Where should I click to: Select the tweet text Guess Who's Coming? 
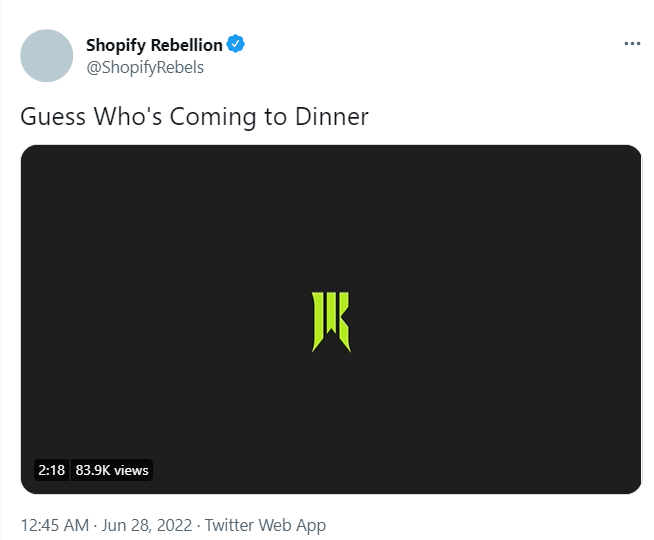138,116
